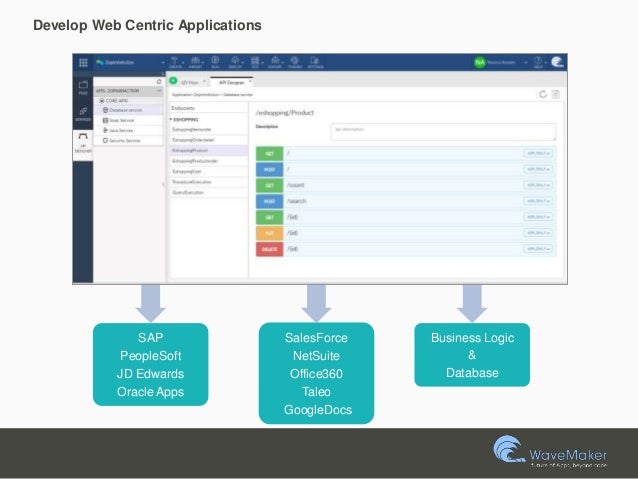Open access dropdown for PUT endpoint
Screen dimensions: 638x479
[x=538, y=233]
